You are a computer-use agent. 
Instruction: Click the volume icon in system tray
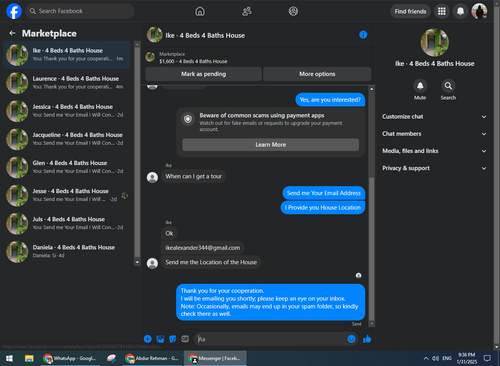pos(435,358)
